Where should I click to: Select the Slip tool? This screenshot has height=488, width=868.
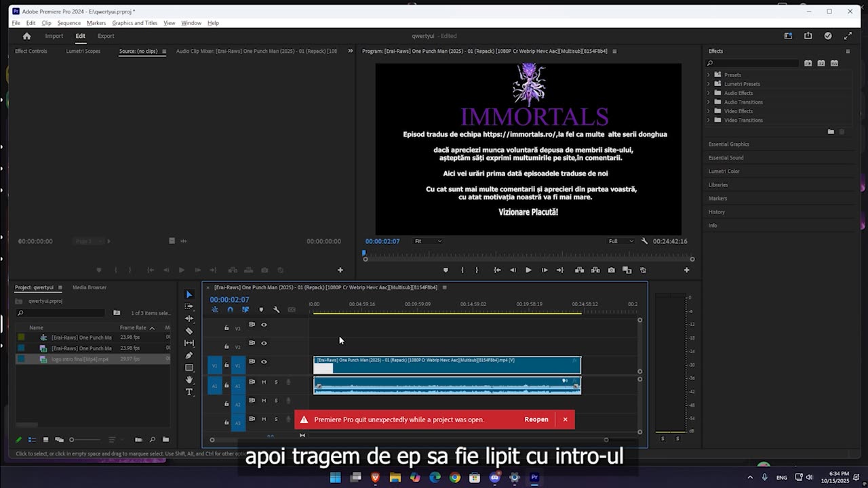[189, 343]
